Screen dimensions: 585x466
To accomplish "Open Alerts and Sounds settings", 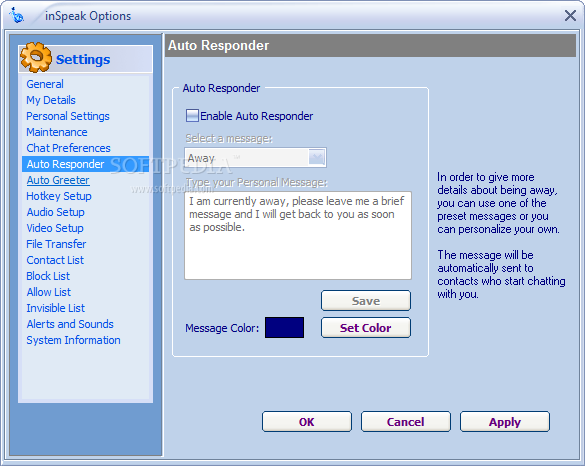I will tap(70, 324).
